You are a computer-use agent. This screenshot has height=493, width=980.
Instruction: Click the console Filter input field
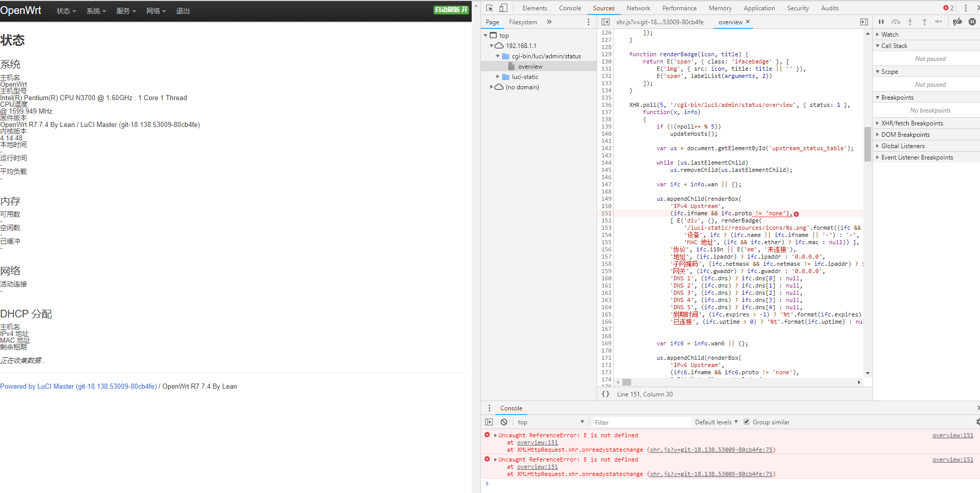640,422
